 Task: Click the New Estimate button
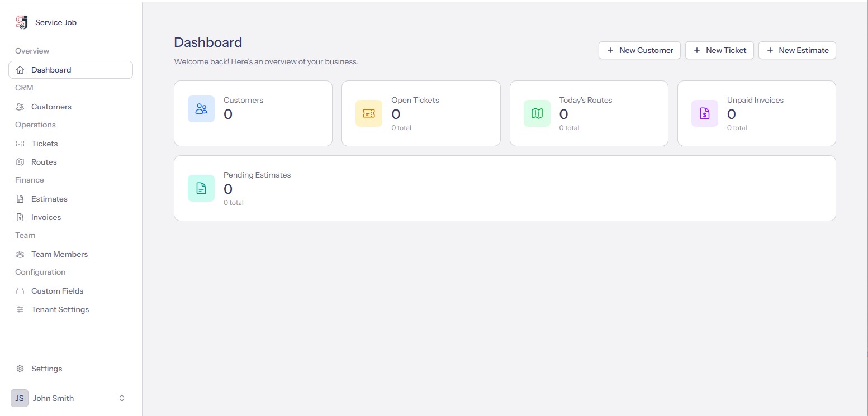coord(796,50)
